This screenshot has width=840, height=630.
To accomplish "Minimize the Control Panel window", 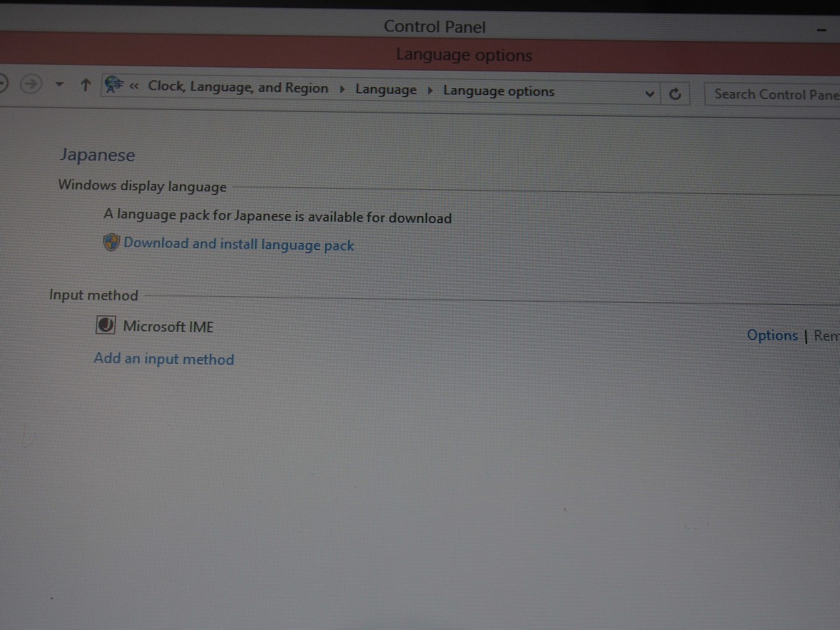I will coord(822,30).
